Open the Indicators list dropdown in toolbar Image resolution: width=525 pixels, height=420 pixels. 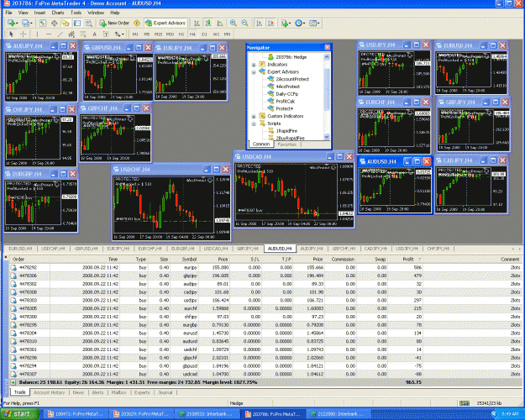click(x=286, y=24)
